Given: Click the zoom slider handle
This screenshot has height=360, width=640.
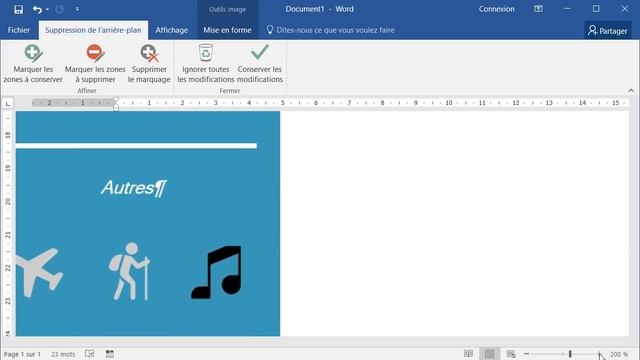Looking at the screenshot, I should (x=570, y=354).
